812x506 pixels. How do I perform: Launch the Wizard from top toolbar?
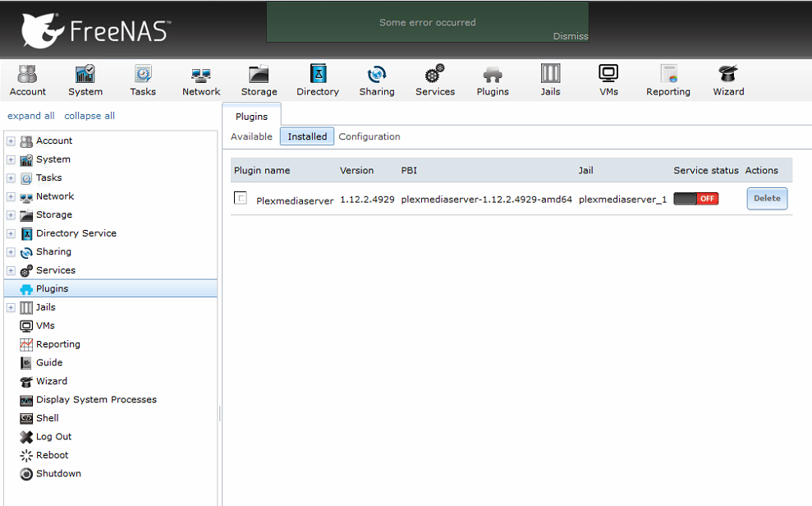coord(728,80)
